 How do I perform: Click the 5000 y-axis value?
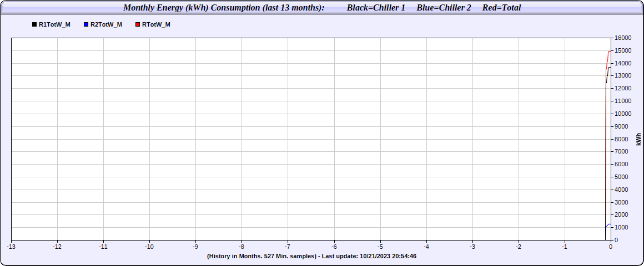click(621, 177)
